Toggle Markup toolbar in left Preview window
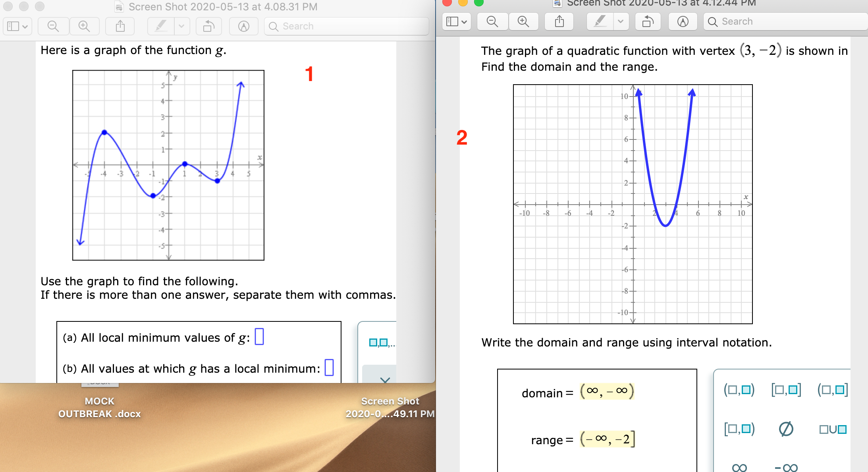868x472 pixels. pyautogui.click(x=243, y=26)
